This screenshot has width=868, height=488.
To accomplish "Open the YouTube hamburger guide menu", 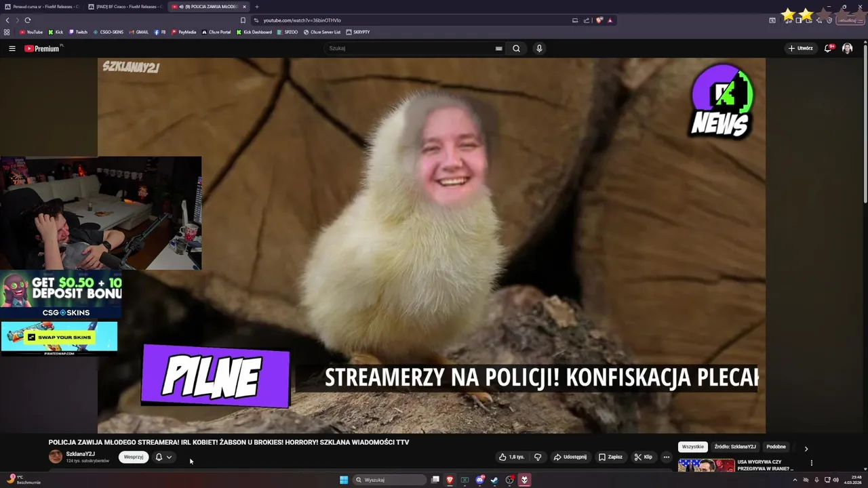I will pos(12,48).
